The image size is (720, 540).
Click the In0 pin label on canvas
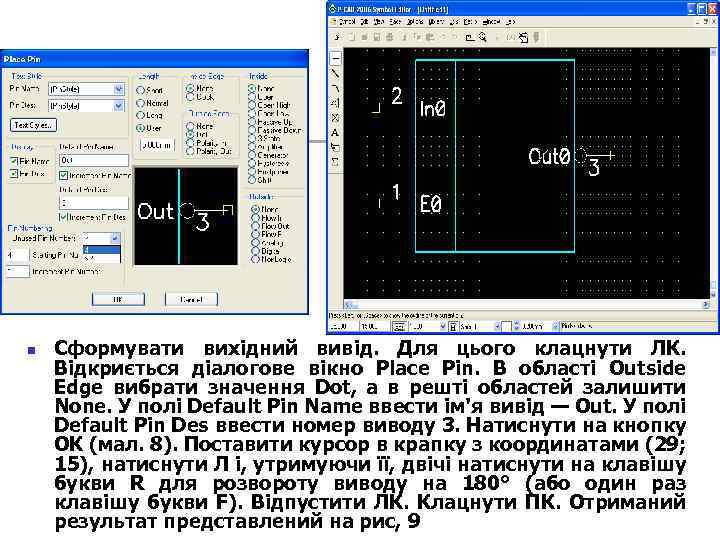[433, 109]
